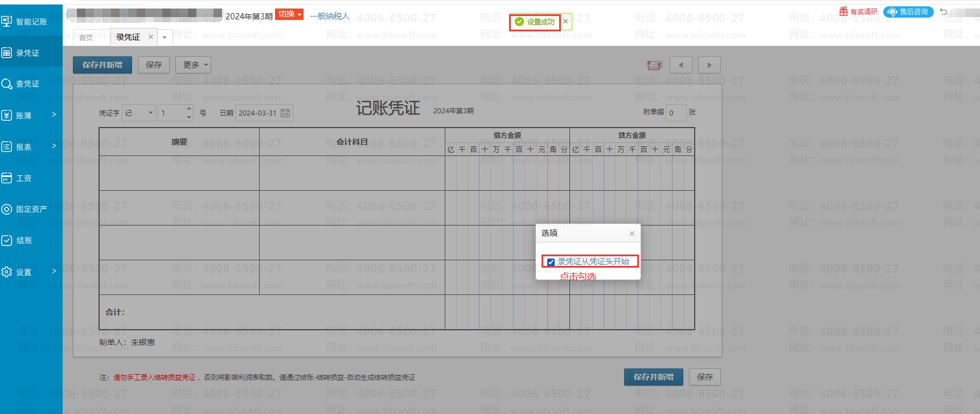Open 工资 module in sidebar
The image size is (980, 414).
[x=31, y=178]
